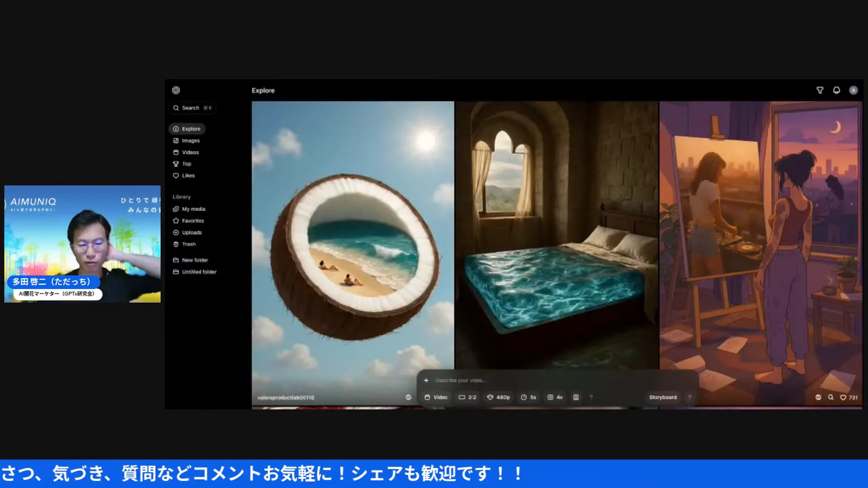This screenshot has width=868, height=488.
Task: Click the remix icon on painter video
Action: click(818, 397)
